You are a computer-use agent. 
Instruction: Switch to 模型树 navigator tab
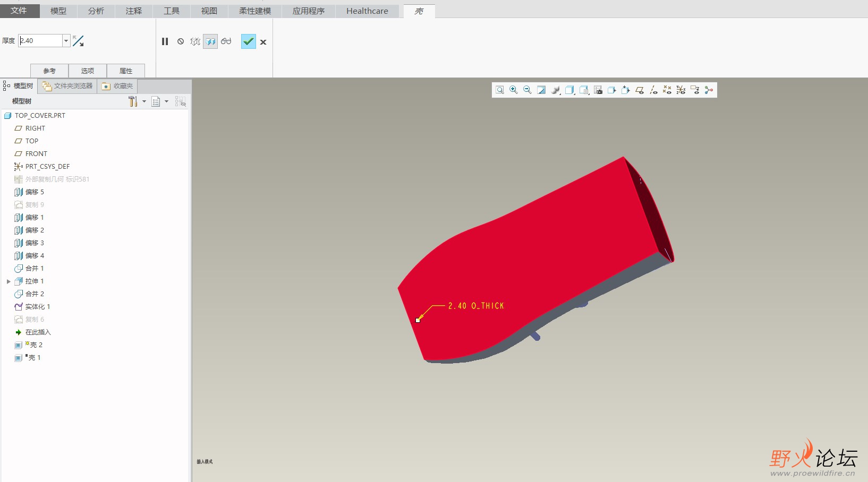(19, 86)
